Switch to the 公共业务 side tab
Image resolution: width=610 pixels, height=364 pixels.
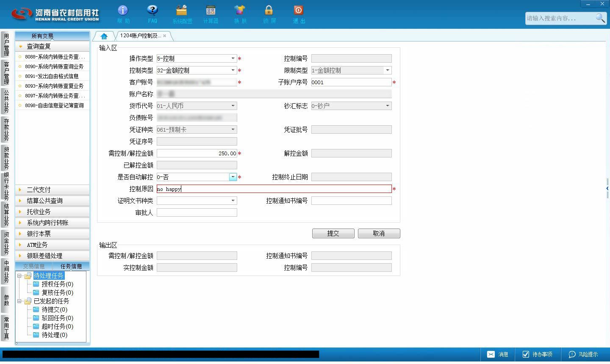[x=6, y=101]
